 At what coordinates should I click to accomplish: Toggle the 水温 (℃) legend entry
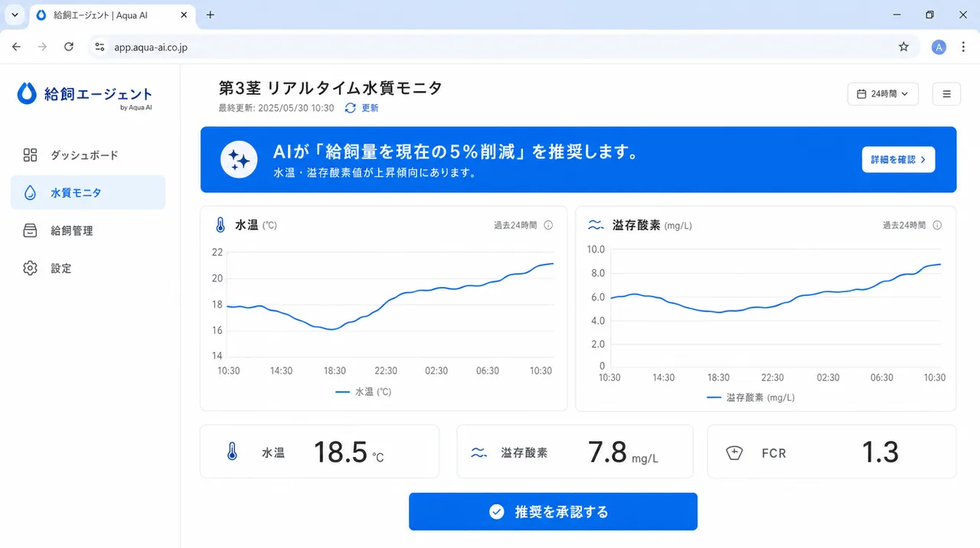[364, 391]
